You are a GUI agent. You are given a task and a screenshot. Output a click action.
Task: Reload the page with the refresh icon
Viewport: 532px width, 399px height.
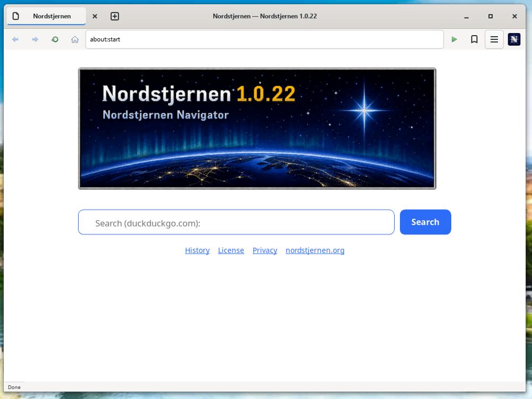(x=55, y=39)
